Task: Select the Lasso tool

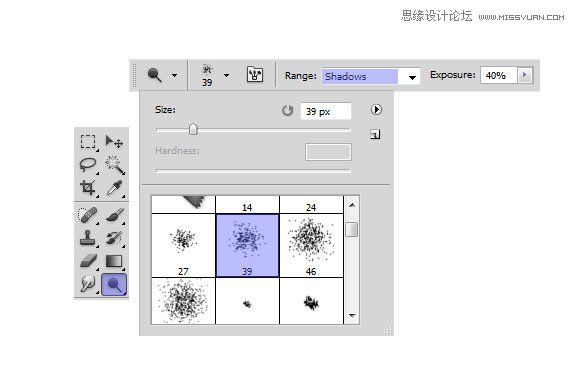Action: coord(88,165)
